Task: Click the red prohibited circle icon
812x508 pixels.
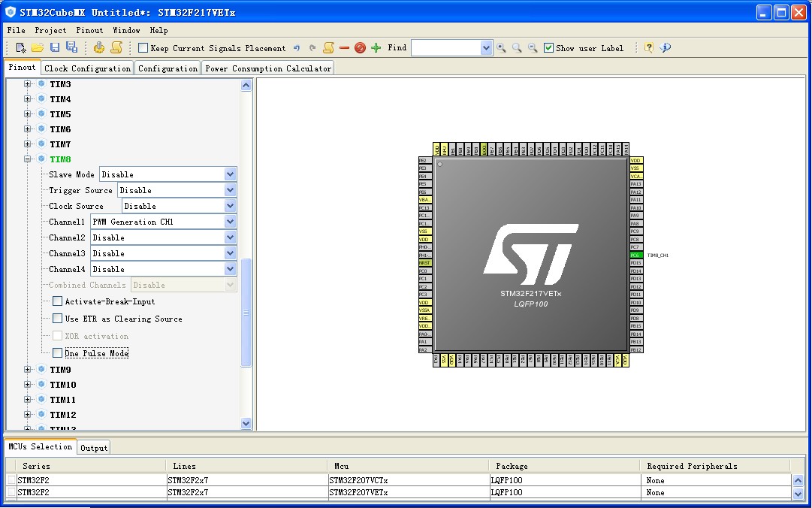Action: (361, 47)
